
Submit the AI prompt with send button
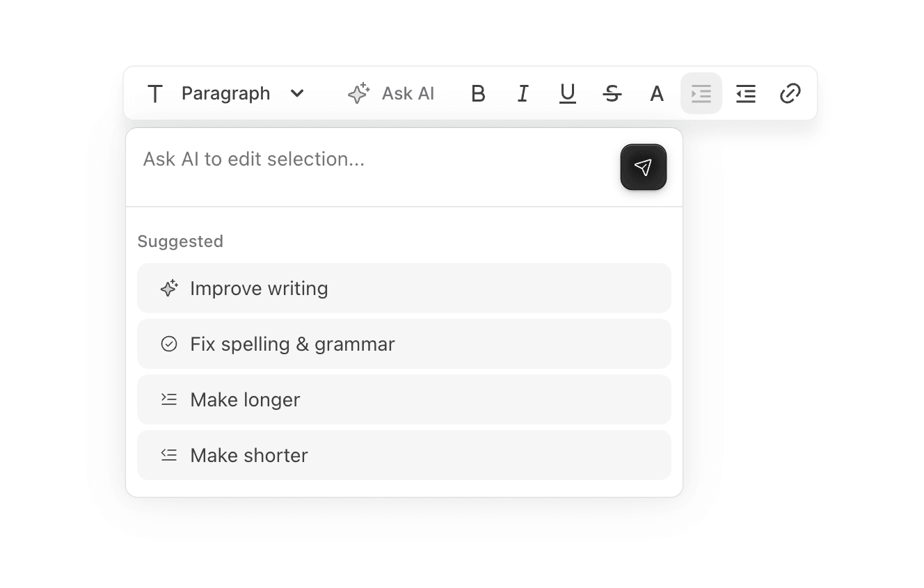click(x=643, y=167)
